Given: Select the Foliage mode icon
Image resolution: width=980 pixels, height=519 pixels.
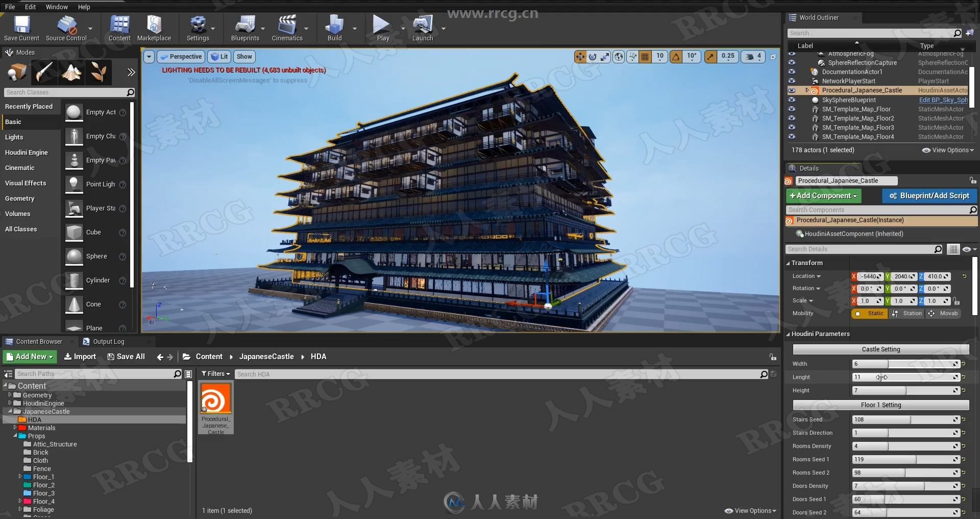Looking at the screenshot, I should coord(98,72).
